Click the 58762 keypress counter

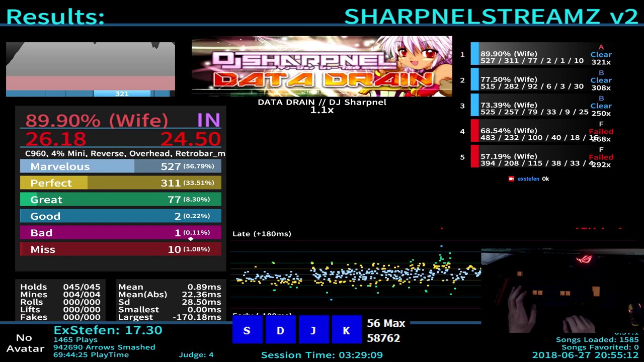[x=383, y=338]
